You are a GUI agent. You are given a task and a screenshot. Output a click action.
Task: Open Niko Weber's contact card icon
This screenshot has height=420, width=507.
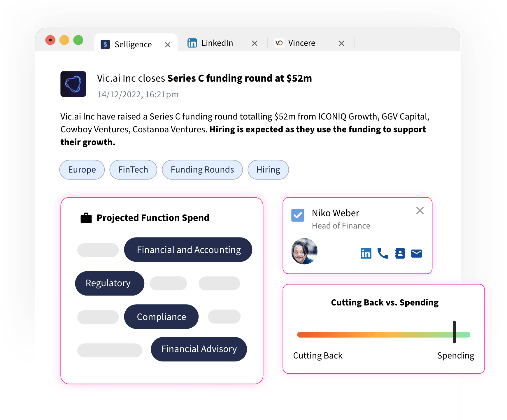coord(400,253)
